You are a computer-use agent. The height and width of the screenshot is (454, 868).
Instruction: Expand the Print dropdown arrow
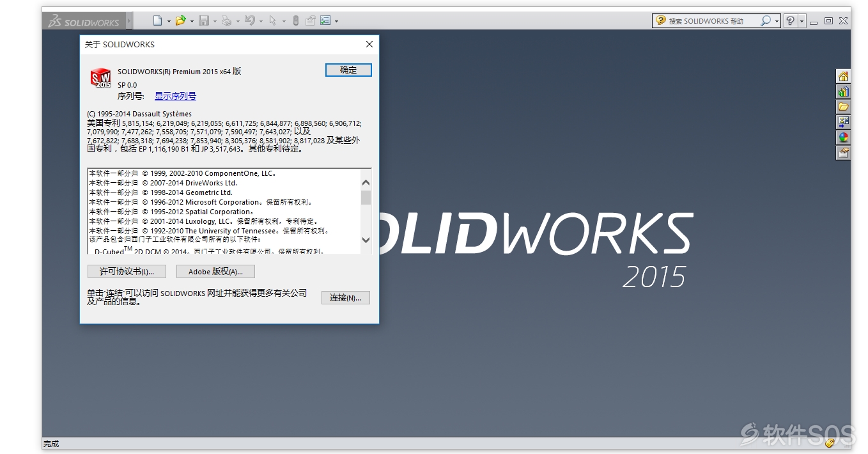point(238,21)
